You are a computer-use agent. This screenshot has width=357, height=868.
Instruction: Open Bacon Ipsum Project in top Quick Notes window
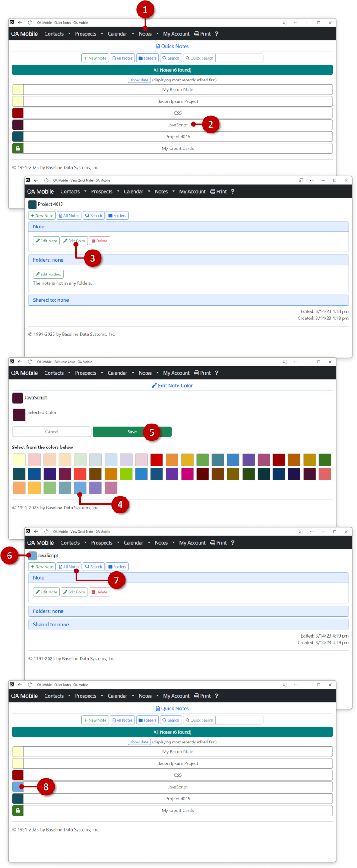tap(178, 101)
